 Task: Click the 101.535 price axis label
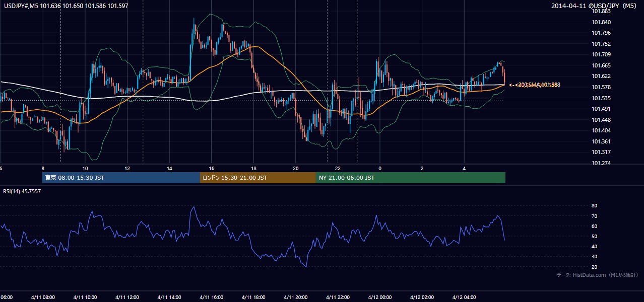coord(602,98)
